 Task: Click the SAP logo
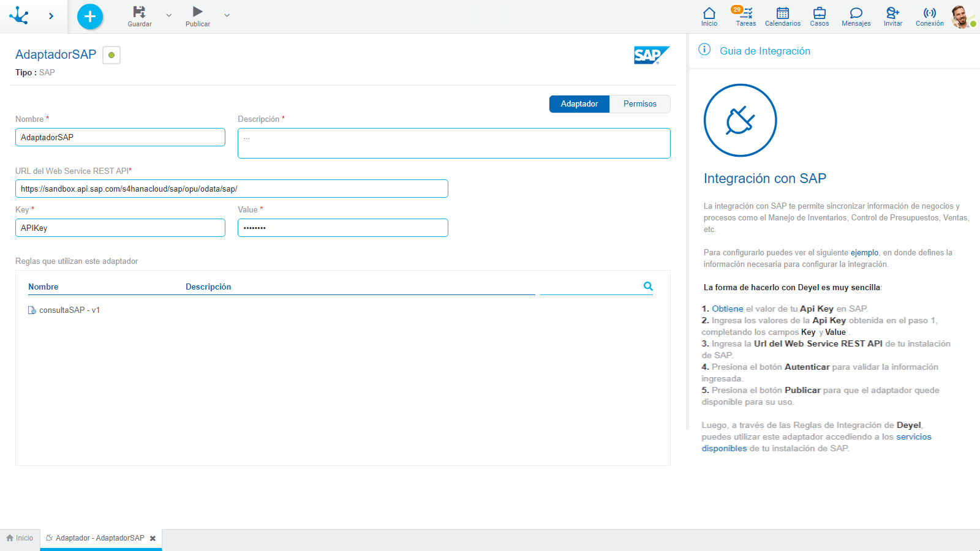[x=652, y=55]
